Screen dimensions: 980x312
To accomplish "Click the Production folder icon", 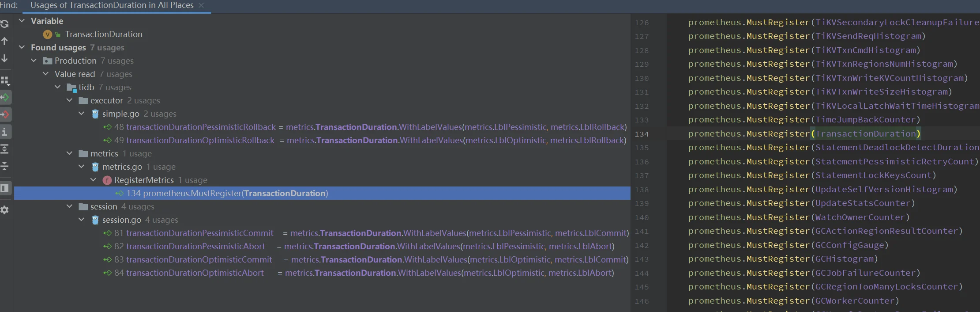I will click(x=48, y=61).
